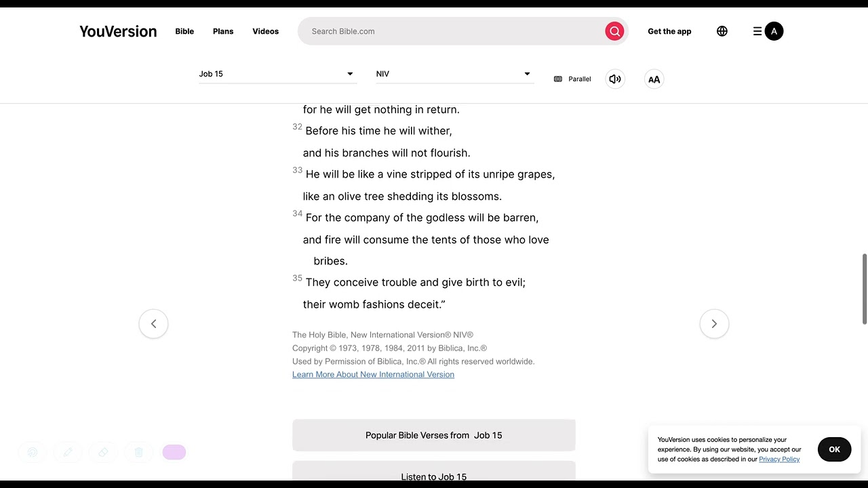
Task: Open the Privacy Policy link
Action: (x=779, y=460)
